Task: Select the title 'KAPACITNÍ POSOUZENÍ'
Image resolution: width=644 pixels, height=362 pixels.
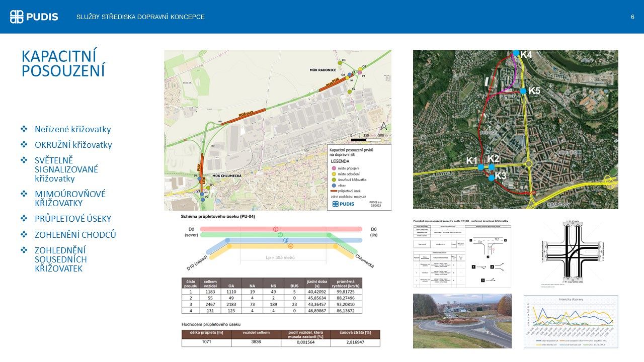Action: 63,63
